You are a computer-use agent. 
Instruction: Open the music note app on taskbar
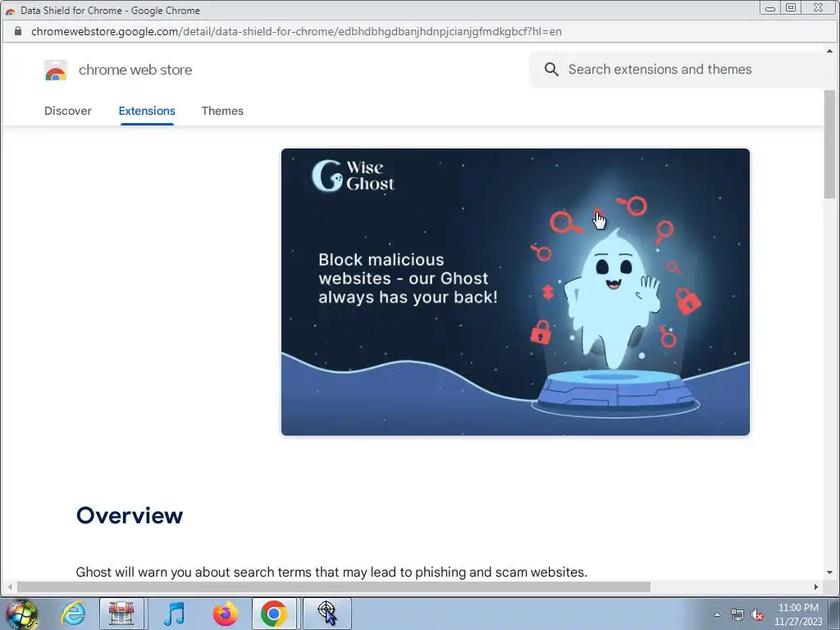tap(174, 614)
